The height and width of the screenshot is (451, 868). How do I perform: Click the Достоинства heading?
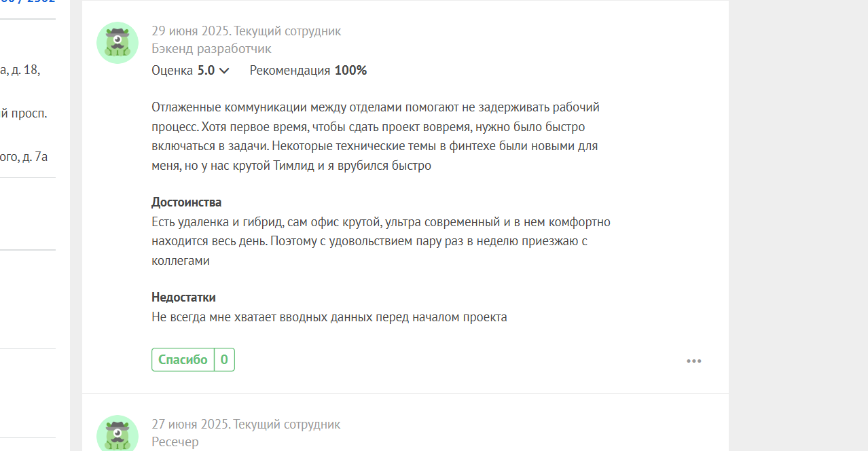[186, 202]
